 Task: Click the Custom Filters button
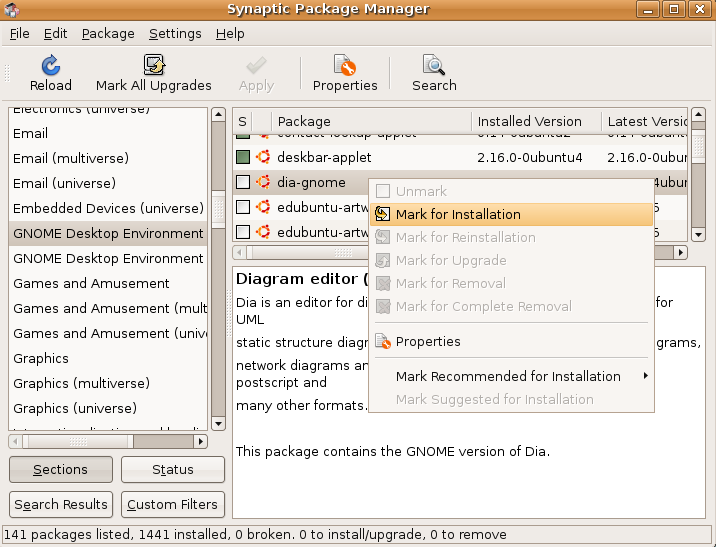coord(173,505)
